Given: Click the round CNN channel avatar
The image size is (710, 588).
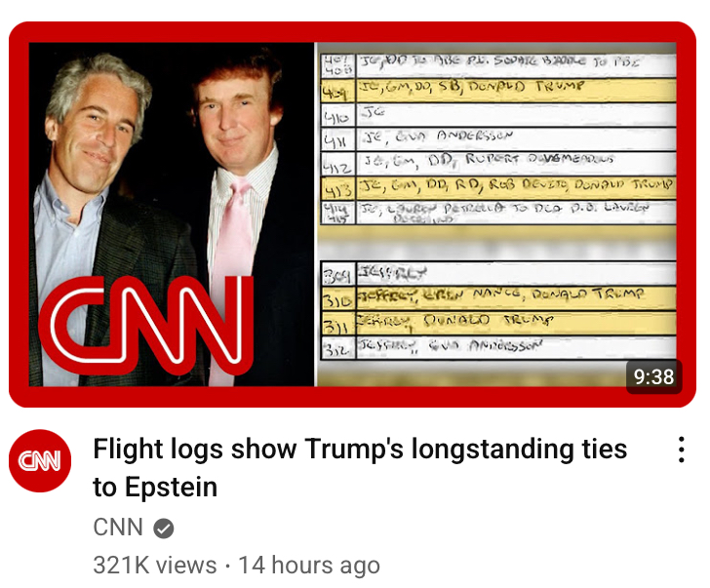Looking at the screenshot, I should click(40, 461).
